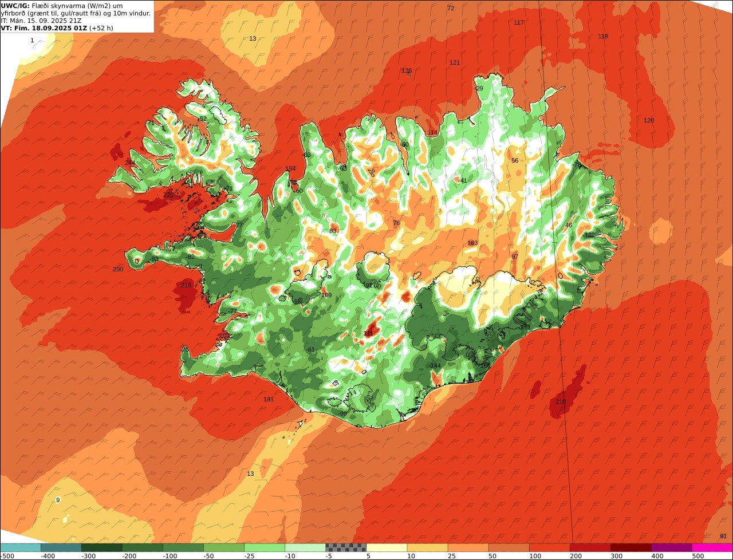Click the '-25' label in the legend
Image resolution: width=733 pixels, height=560 pixels.
[250, 556]
